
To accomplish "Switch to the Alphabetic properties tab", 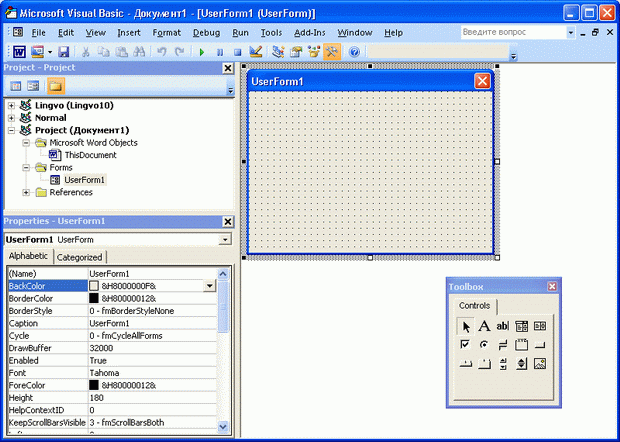I will [28, 256].
